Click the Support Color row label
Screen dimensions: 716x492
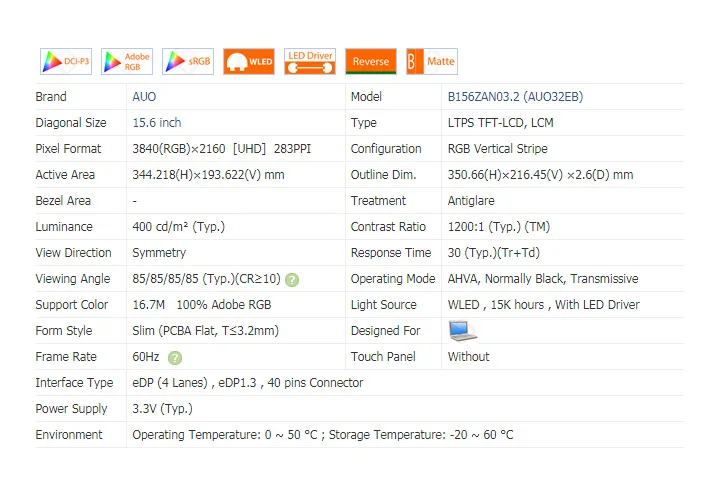tap(72, 305)
